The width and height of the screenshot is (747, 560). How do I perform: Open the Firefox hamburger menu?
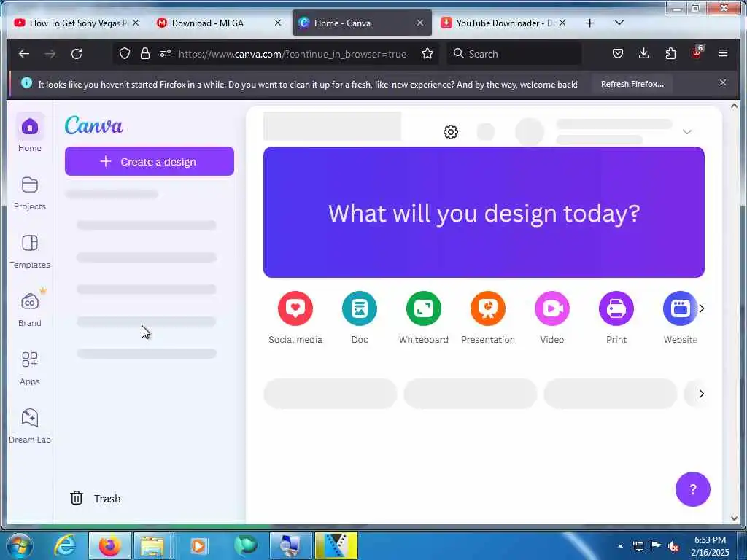click(x=723, y=53)
